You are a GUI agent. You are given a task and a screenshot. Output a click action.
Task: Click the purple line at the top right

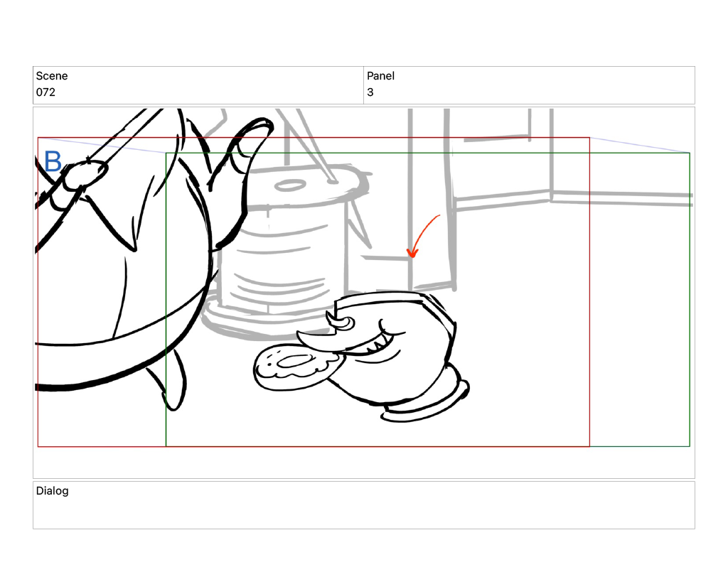pos(640,145)
